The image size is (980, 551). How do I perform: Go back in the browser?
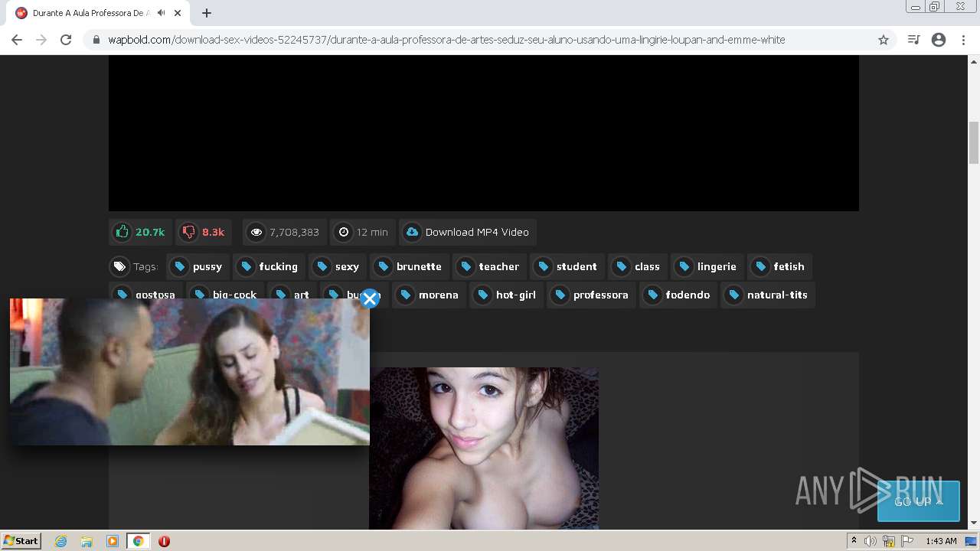click(x=17, y=40)
